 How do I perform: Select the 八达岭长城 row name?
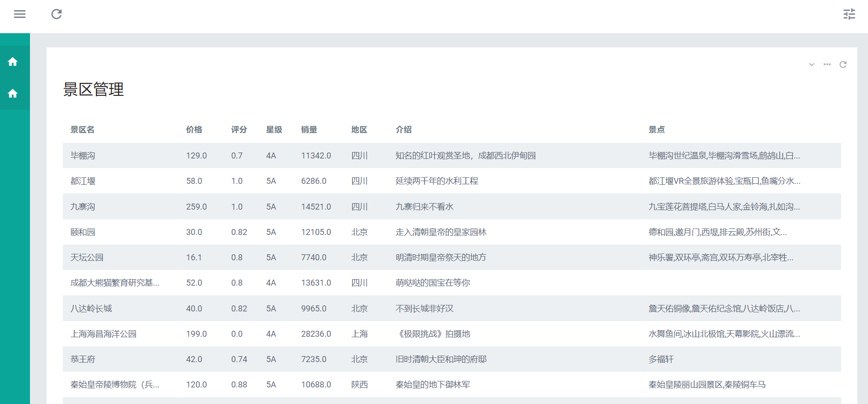(91, 309)
